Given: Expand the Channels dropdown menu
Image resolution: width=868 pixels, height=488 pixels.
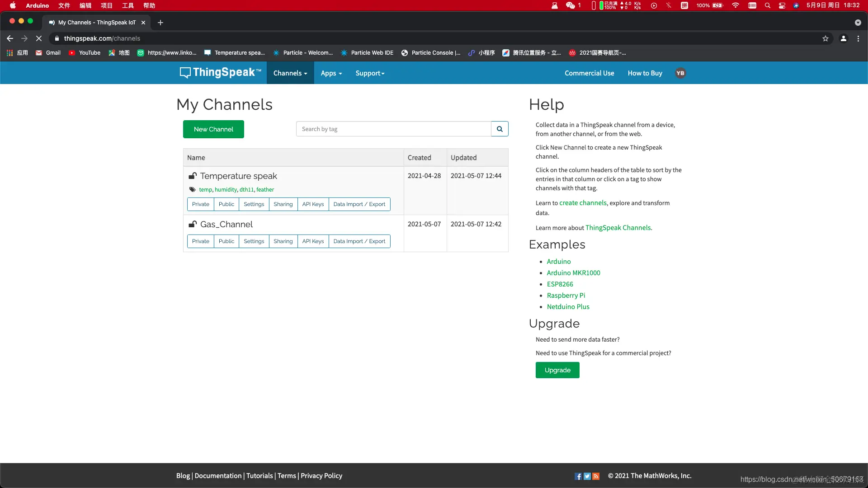Looking at the screenshot, I should tap(290, 73).
